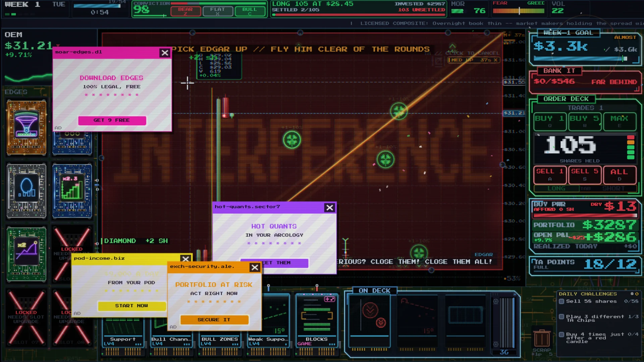Select the x2.3 bar chart edge card
Screen dimensions: 644x362
click(x=72, y=191)
